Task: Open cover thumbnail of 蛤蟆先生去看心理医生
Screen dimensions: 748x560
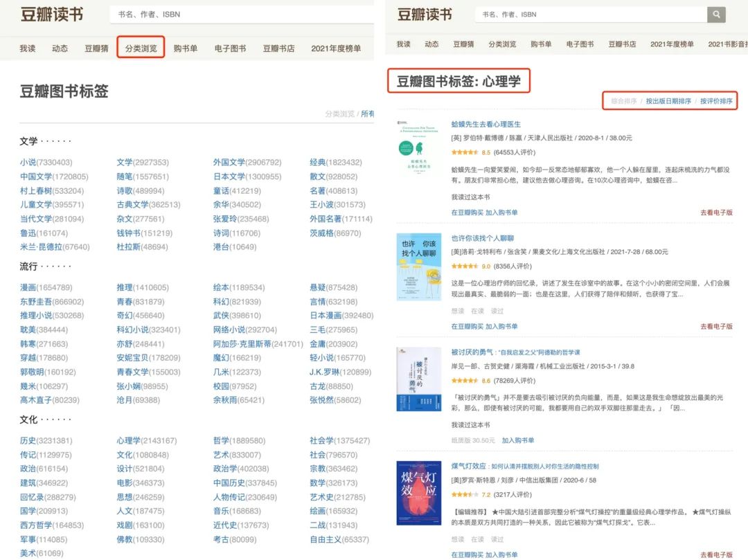Action: coord(418,147)
